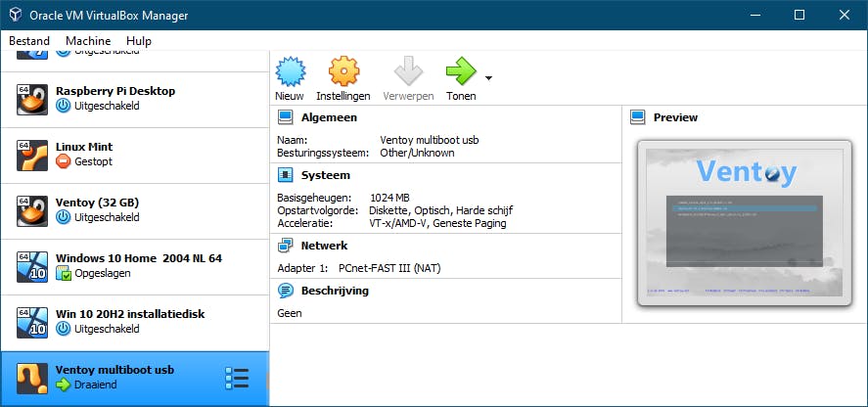Click the Preview section header
The height and width of the screenshot is (407, 868).
(x=675, y=117)
